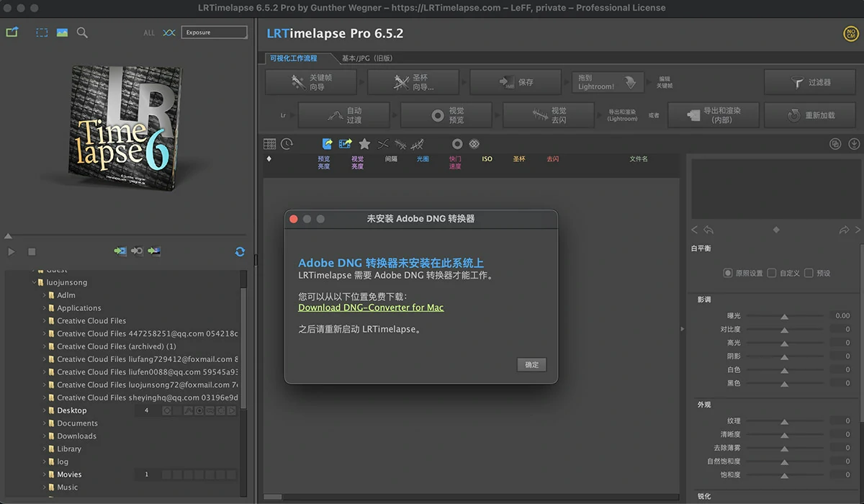Click the gray arrow camera import icon
Screen dimensions: 864x504
137,251
